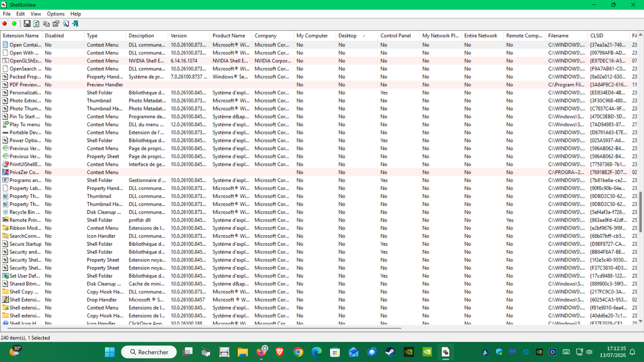Open the File menu
Image resolution: width=644 pixels, height=362 pixels.
click(7, 14)
